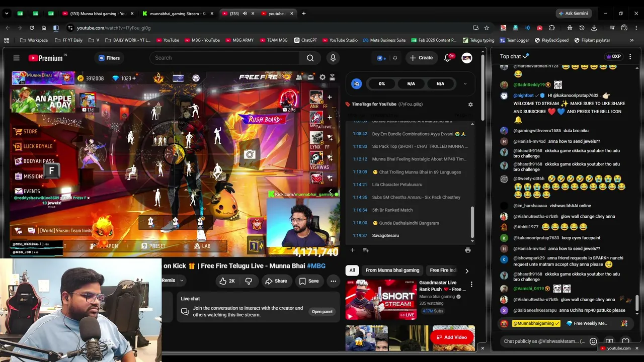The height and width of the screenshot is (362, 644).
Task: Open @nightbot chat author name
Action: pos(523,96)
